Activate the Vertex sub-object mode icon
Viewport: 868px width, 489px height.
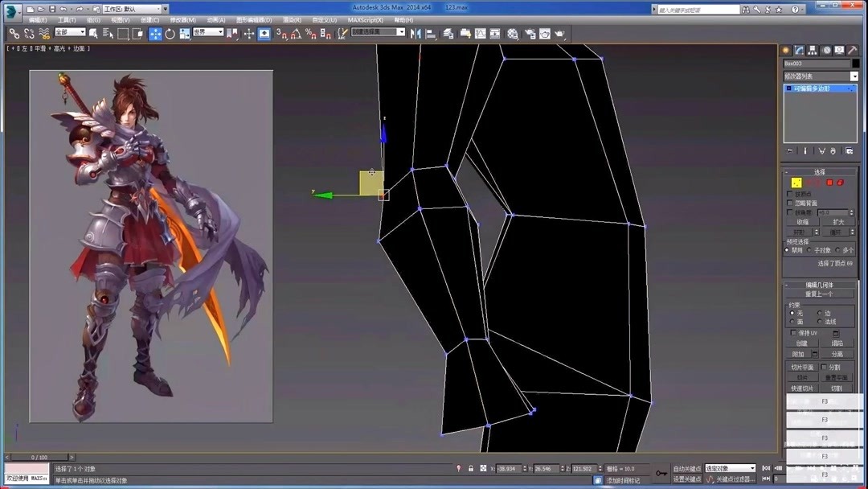coord(796,183)
